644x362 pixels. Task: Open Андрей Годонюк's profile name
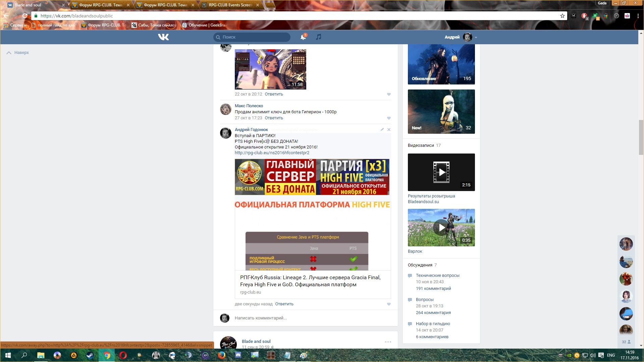pos(251,129)
